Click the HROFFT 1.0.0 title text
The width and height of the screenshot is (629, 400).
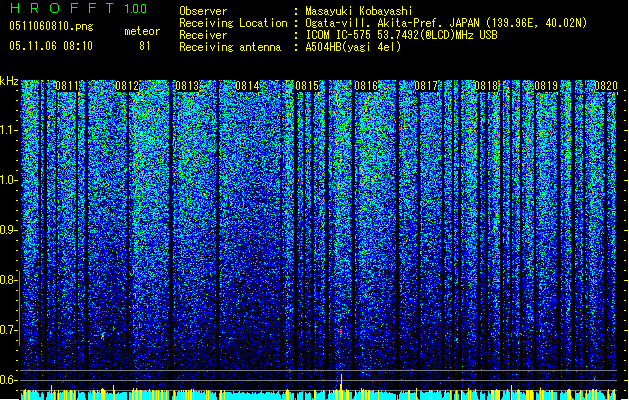[79, 8]
